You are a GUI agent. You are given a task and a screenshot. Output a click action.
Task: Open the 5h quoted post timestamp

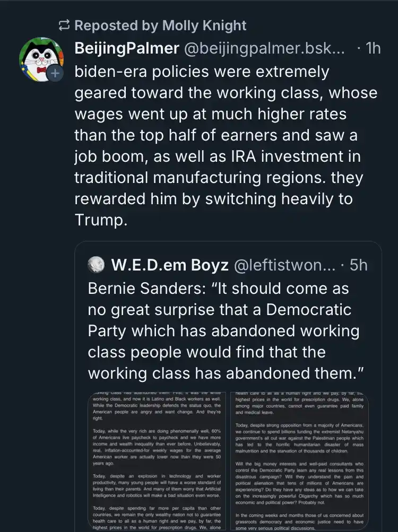tap(359, 265)
